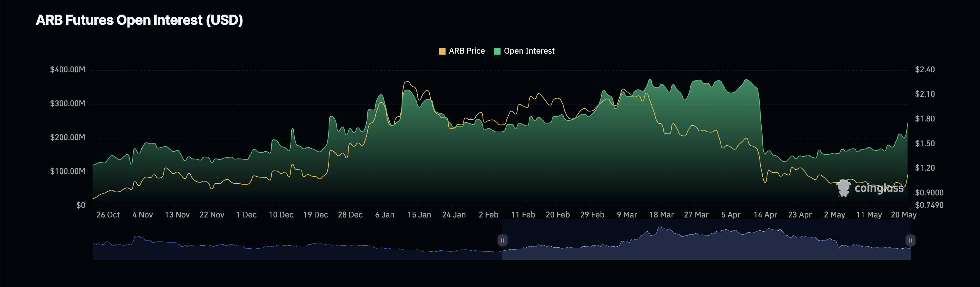
Task: Click the chart title ARB Futures Open Interest
Action: [139, 20]
